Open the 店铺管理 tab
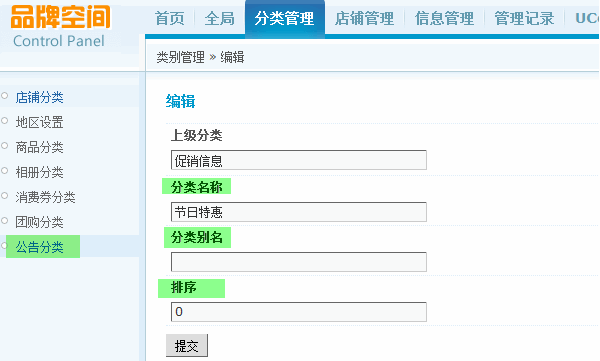Viewport: 600px width, 361px height. [x=364, y=18]
